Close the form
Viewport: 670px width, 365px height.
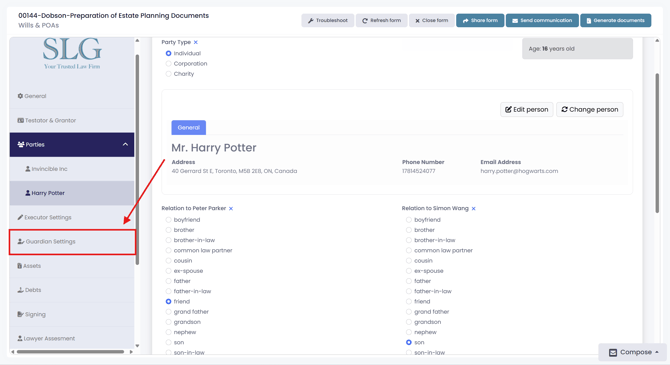point(432,20)
